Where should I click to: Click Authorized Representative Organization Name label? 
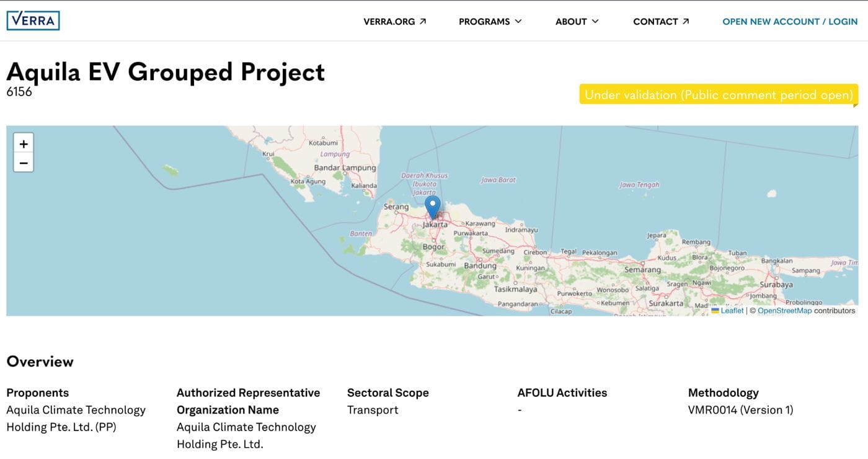248,401
